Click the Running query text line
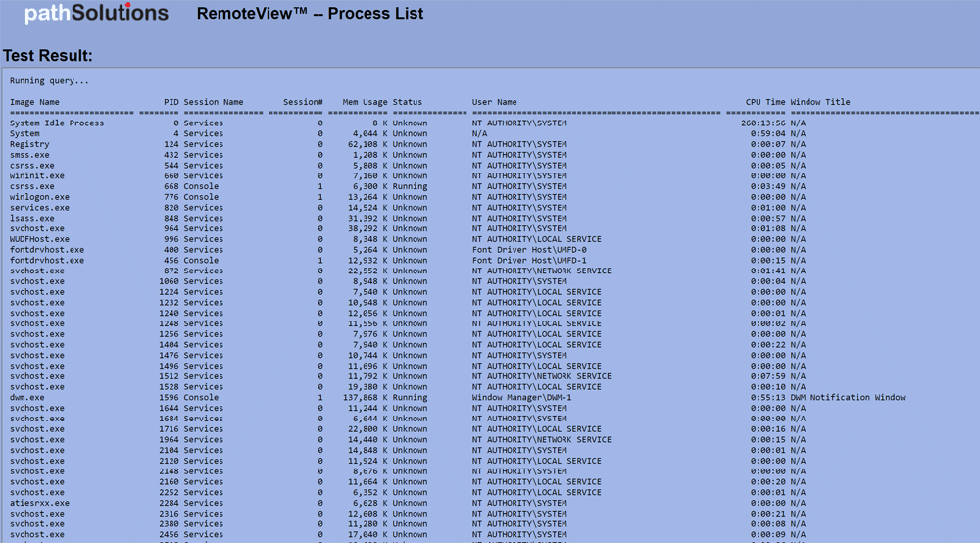The height and width of the screenshot is (543, 980). 49,81
